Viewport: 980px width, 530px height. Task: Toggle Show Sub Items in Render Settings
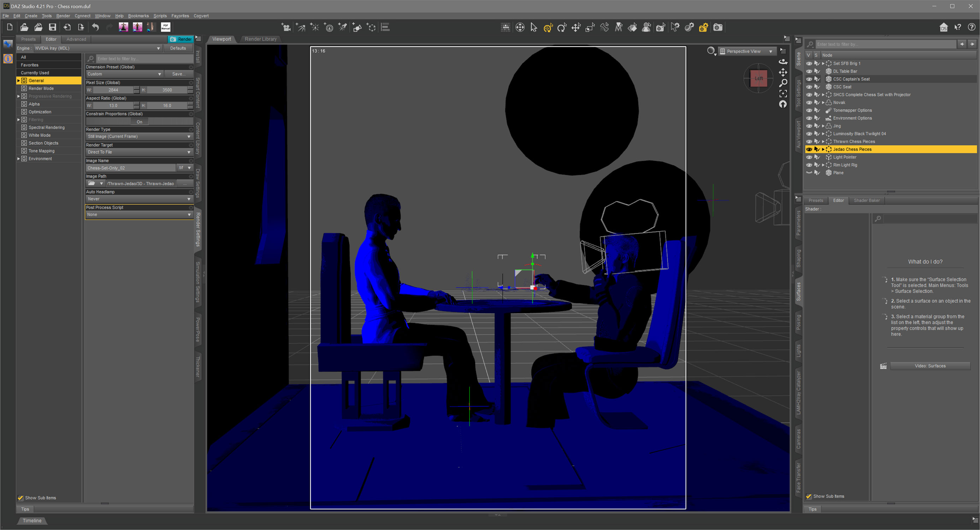(20, 497)
